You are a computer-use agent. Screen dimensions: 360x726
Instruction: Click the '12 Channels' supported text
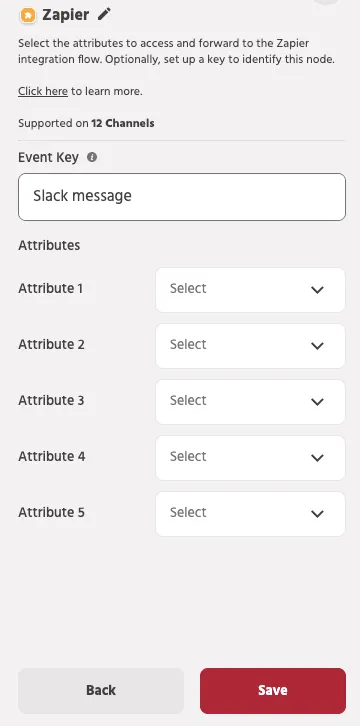point(123,123)
